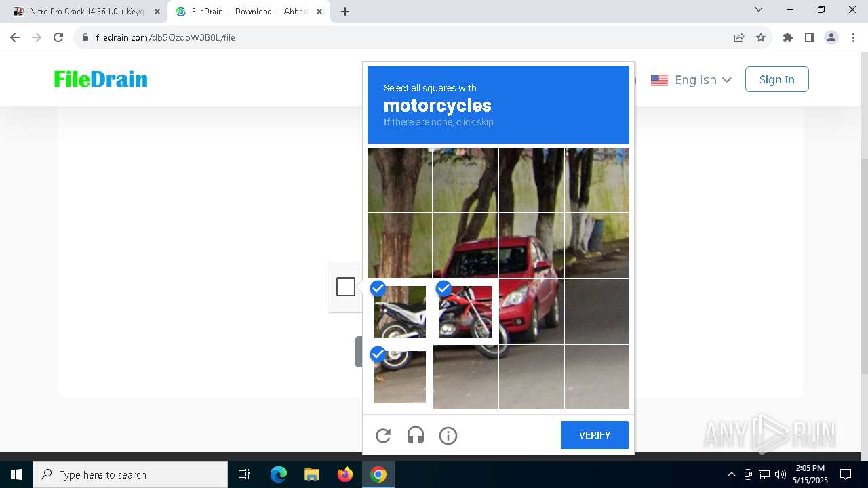Image resolution: width=868 pixels, height=488 pixels.
Task: Tick the reCAPTCHA checkbox behind the challenge
Action: tap(346, 287)
